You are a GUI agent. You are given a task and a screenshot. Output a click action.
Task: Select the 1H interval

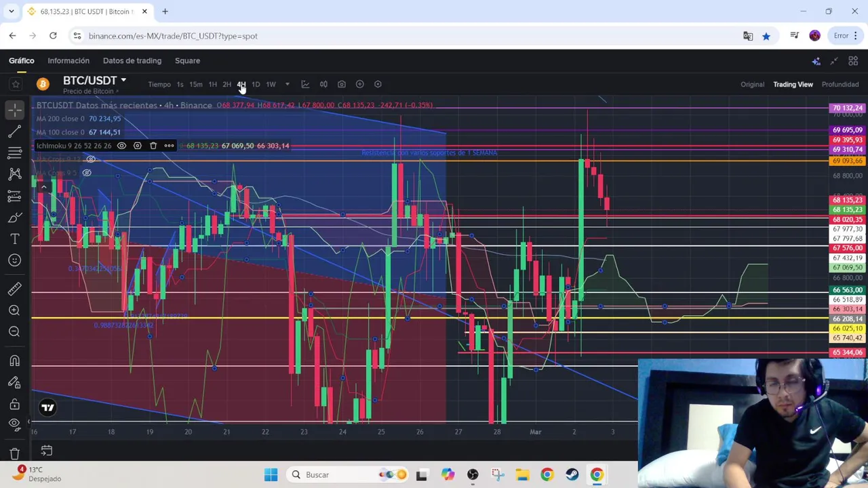(212, 84)
